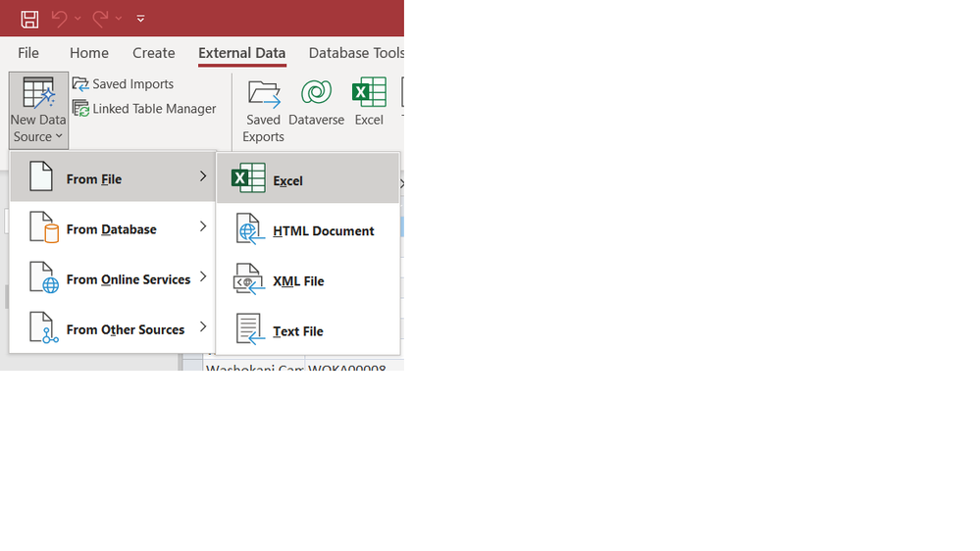Click the XML File icon

[249, 278]
